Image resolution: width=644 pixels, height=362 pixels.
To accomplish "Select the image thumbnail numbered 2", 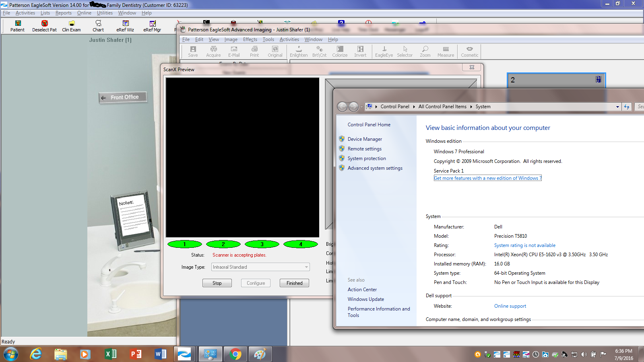I will [x=556, y=80].
